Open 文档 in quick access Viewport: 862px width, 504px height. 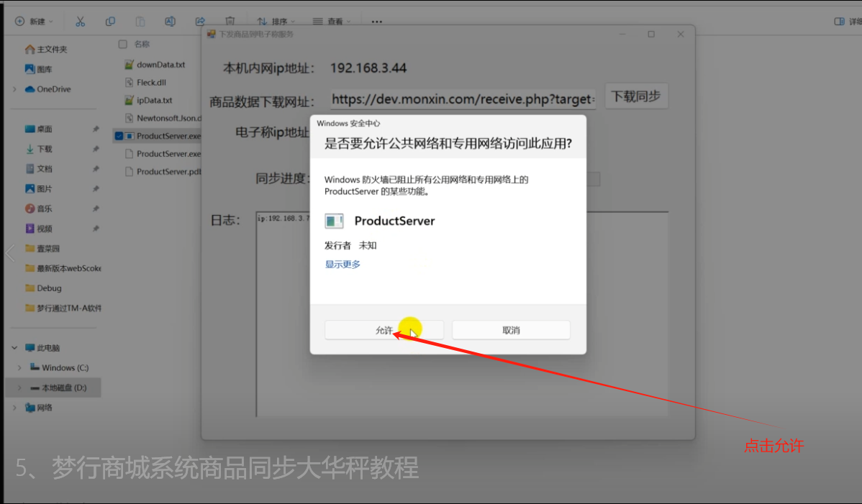[38, 168]
